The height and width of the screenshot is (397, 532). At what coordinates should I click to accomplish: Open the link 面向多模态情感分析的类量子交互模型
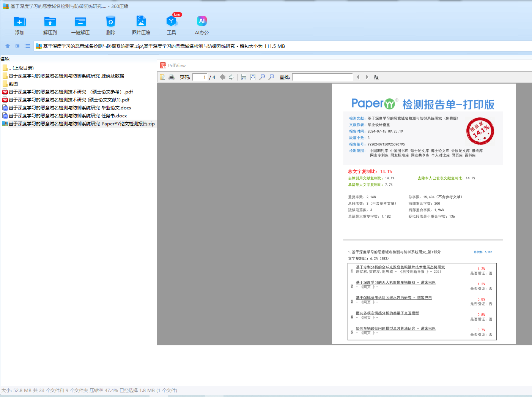[x=387, y=313]
